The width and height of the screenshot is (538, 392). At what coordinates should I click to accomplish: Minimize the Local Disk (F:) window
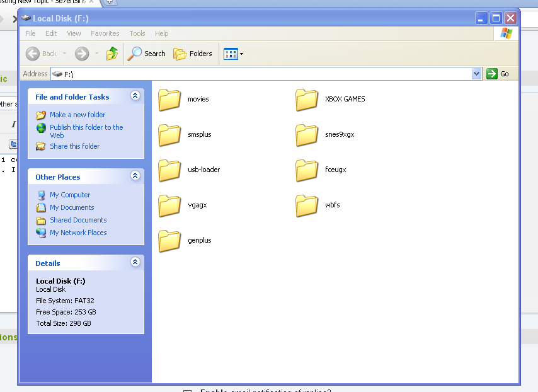481,18
